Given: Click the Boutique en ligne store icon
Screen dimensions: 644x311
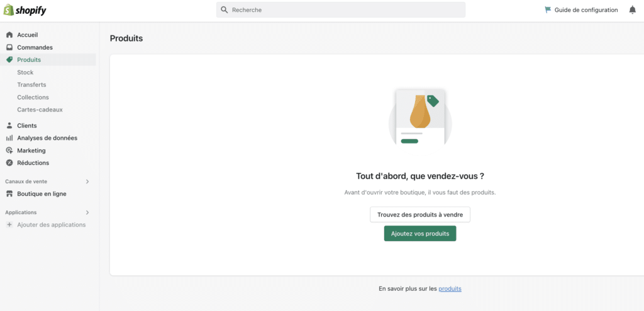Looking at the screenshot, I should point(9,194).
